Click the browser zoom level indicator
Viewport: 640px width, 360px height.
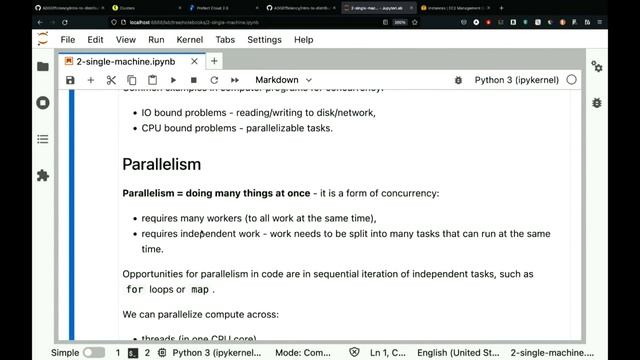(x=400, y=22)
